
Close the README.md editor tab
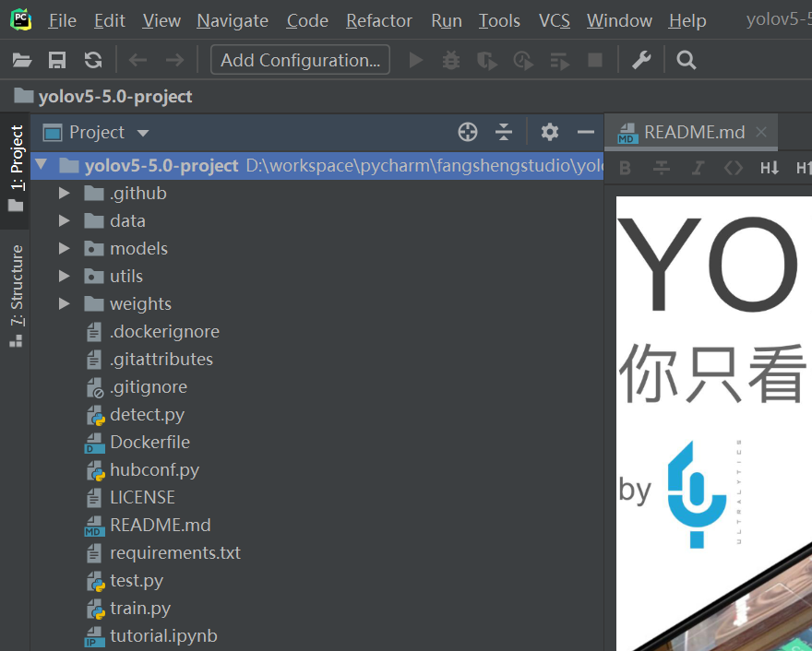point(760,132)
